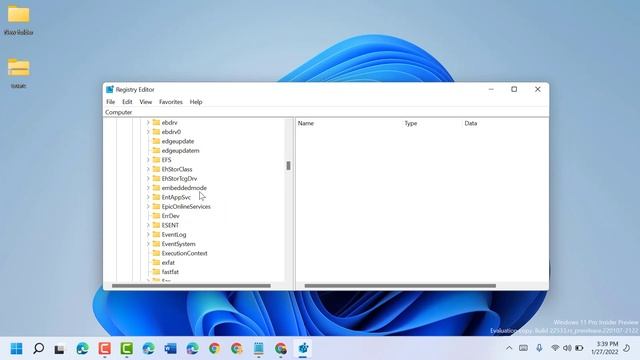Expand the ebdrv key
Viewport: 640px width, 360px height.
[x=148, y=122]
